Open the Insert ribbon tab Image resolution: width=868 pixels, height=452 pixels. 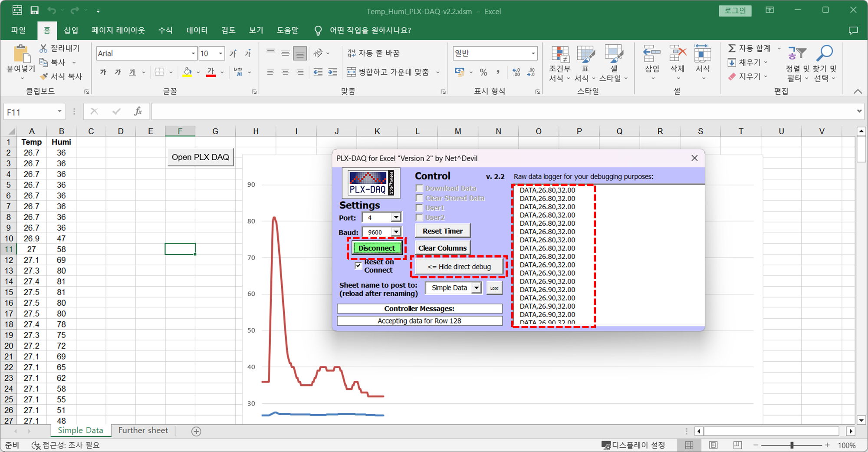click(71, 30)
